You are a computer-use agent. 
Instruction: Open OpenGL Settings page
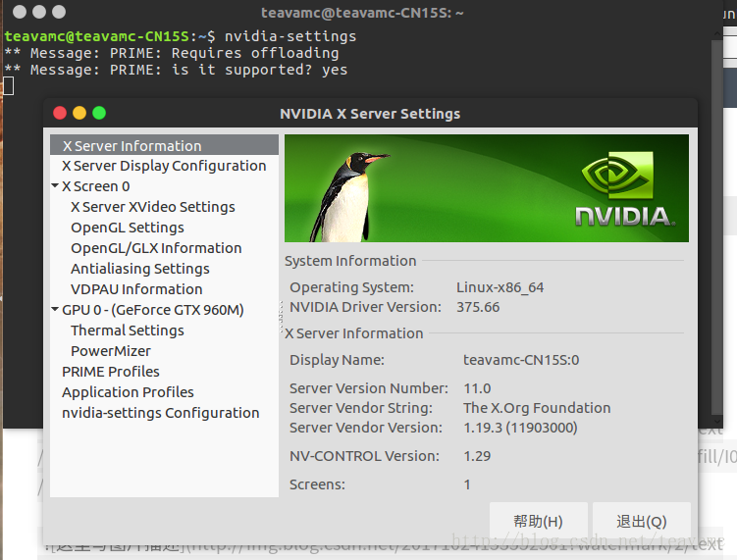(x=128, y=228)
